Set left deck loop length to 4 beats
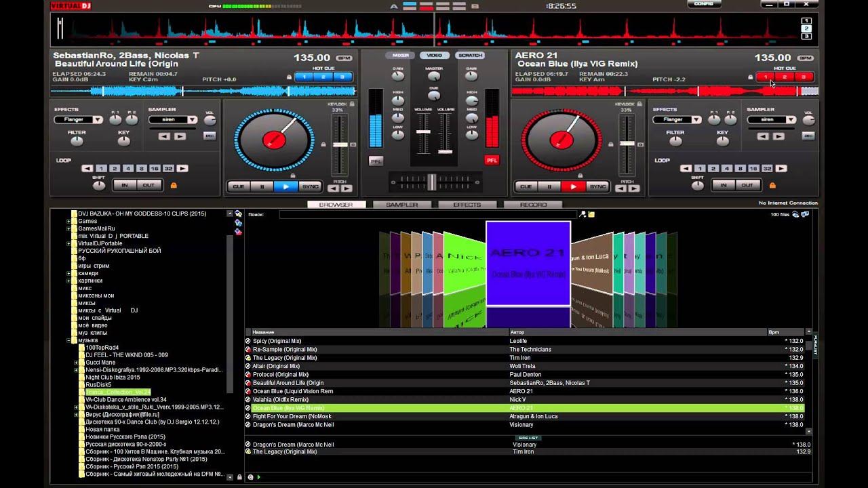This screenshot has height=488, width=868. click(x=127, y=168)
